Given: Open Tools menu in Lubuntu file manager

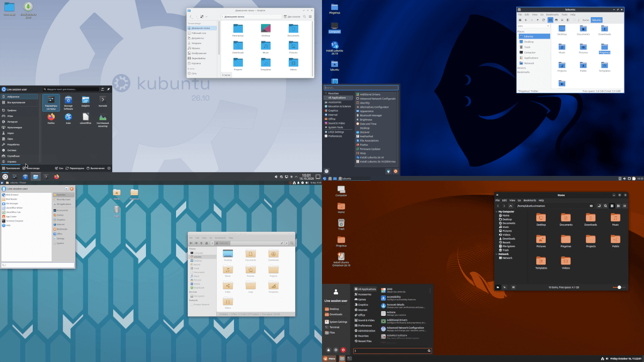Looking at the screenshot, I should click(x=564, y=14).
